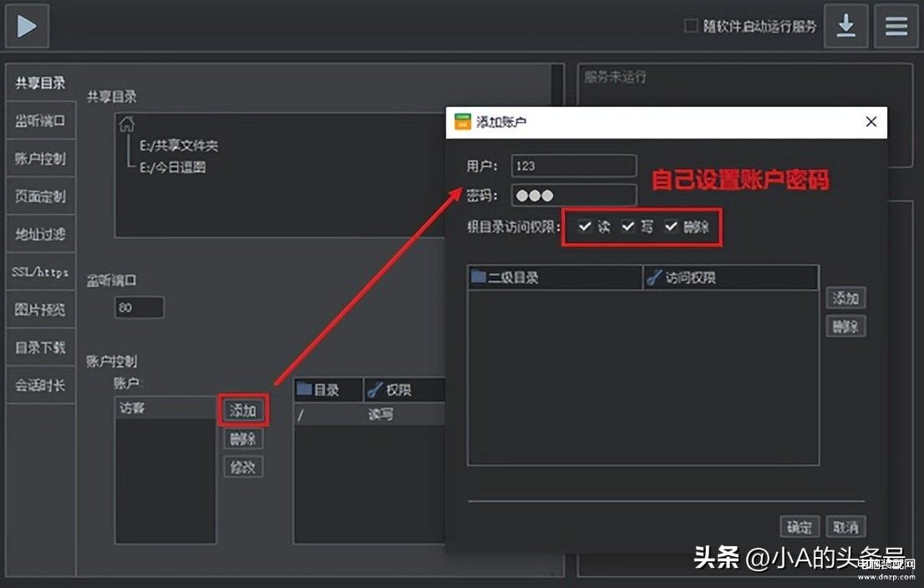The image size is (924, 588).
Task: Select the / directory row with 读写 permission
Action: 369,415
